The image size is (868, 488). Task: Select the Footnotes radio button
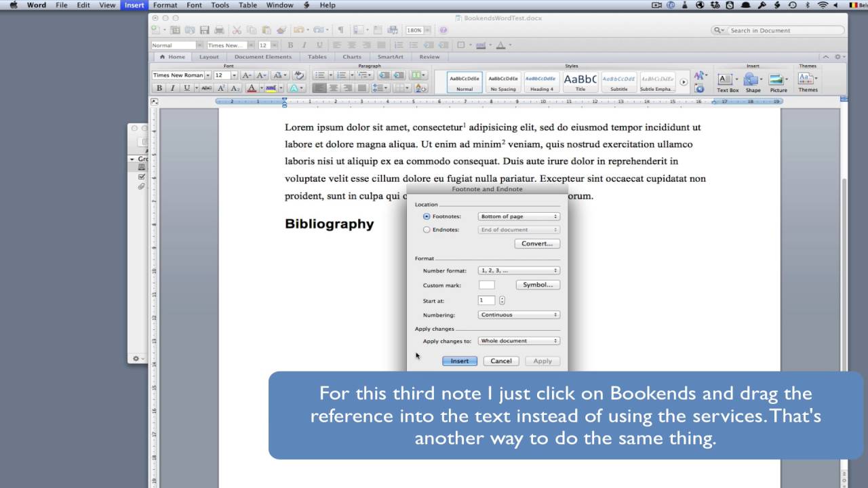427,216
